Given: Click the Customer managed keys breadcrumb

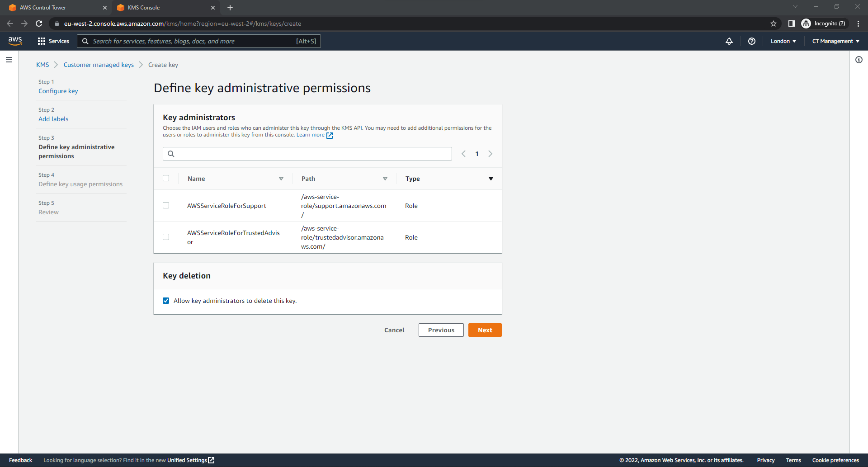Looking at the screenshot, I should click(x=99, y=65).
